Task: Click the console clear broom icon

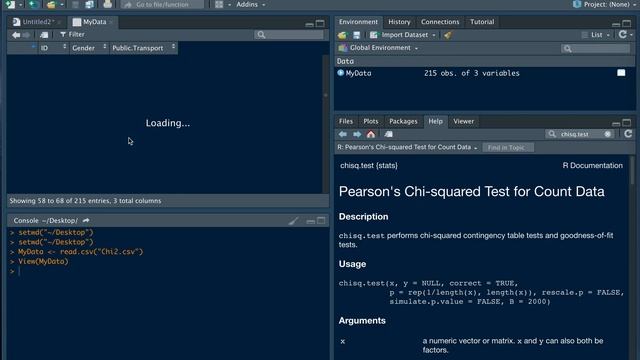Action: (293, 221)
